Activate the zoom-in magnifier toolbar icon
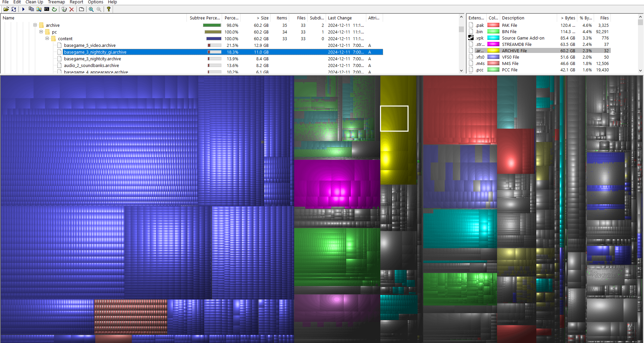 tap(91, 9)
